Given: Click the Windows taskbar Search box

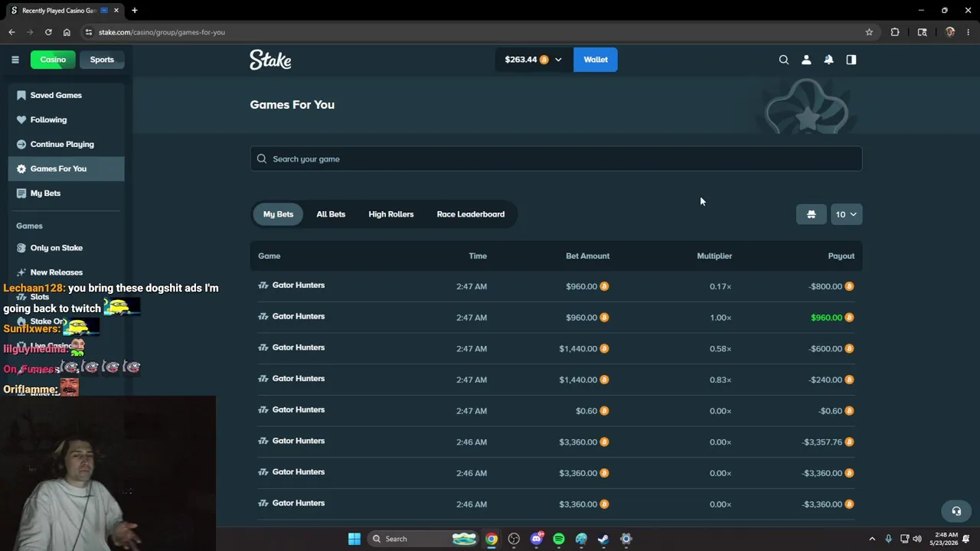Looking at the screenshot, I should pos(423,539).
